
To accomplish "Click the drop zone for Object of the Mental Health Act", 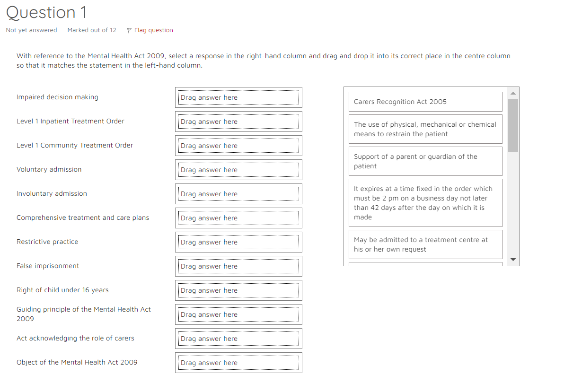I will [x=238, y=363].
